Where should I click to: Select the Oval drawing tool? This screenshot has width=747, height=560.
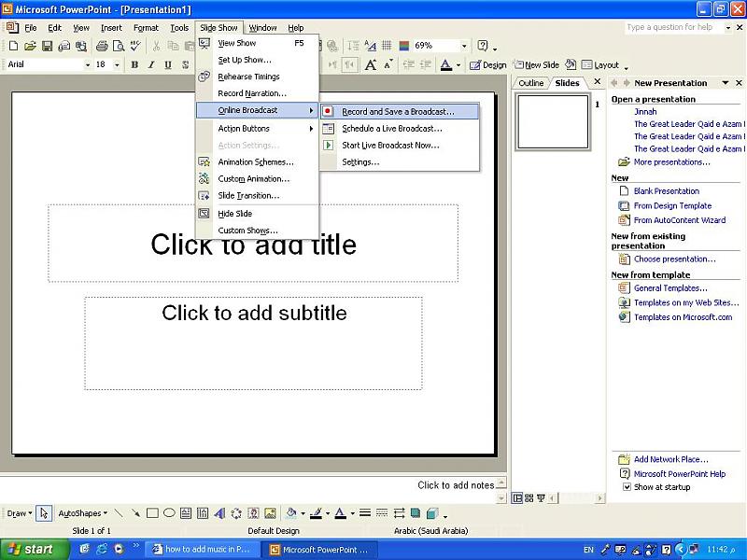pyautogui.click(x=169, y=513)
